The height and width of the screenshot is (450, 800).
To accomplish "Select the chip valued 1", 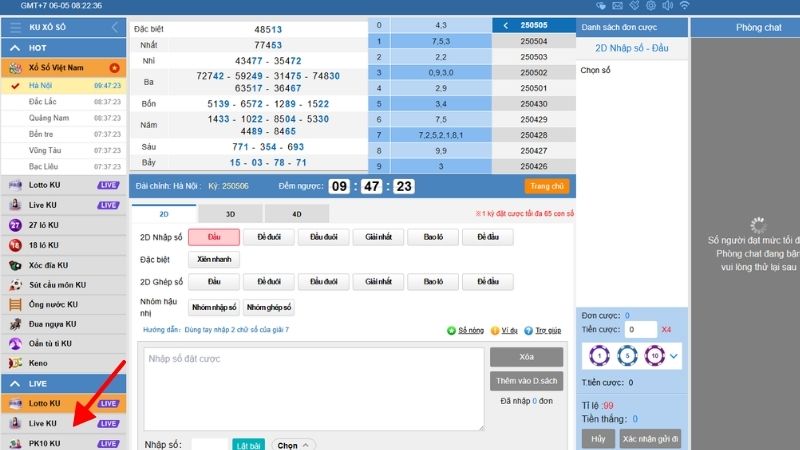I will pos(600,355).
